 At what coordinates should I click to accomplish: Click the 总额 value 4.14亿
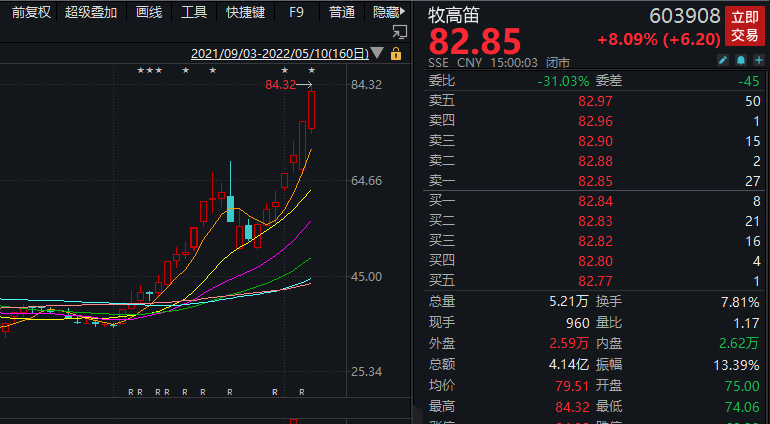coord(569,365)
